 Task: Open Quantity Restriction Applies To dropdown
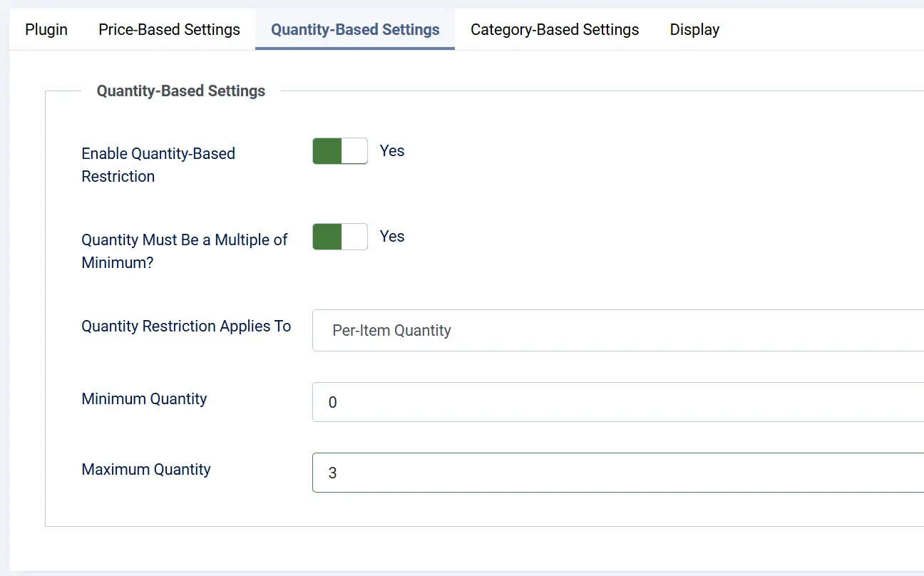[618, 330]
